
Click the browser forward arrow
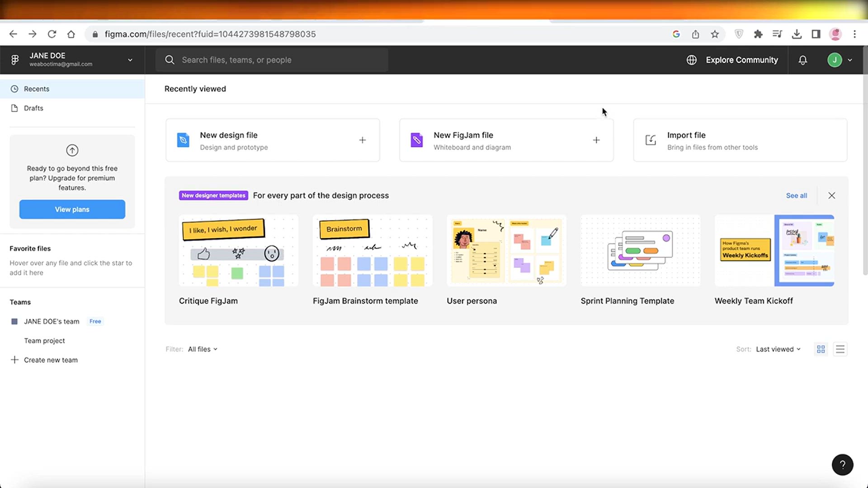point(33,34)
